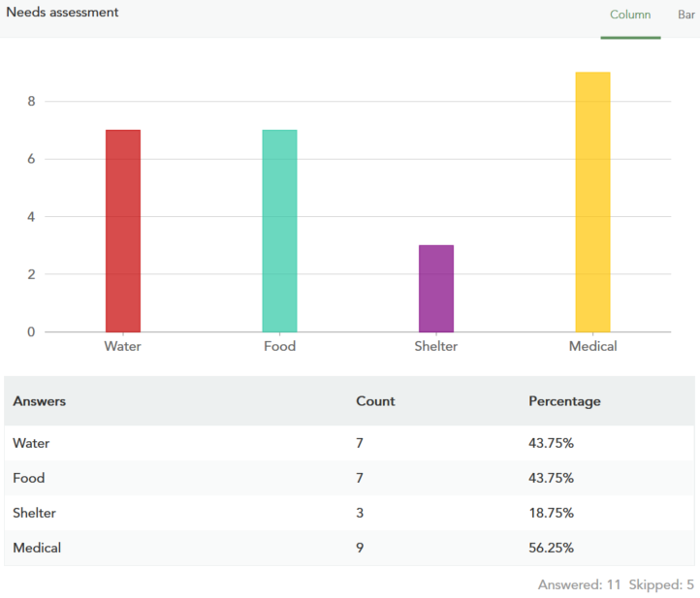Click the Water label on chart axis
The image size is (700, 598).
(x=123, y=346)
